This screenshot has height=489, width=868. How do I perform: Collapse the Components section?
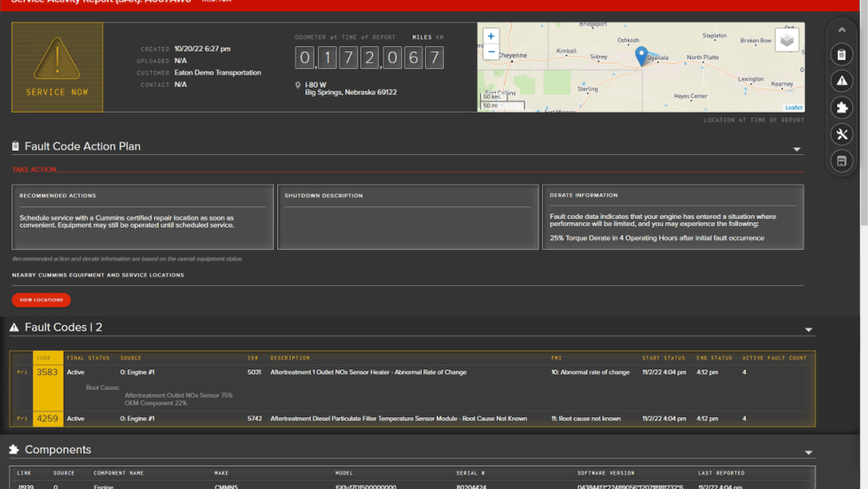[x=809, y=453]
